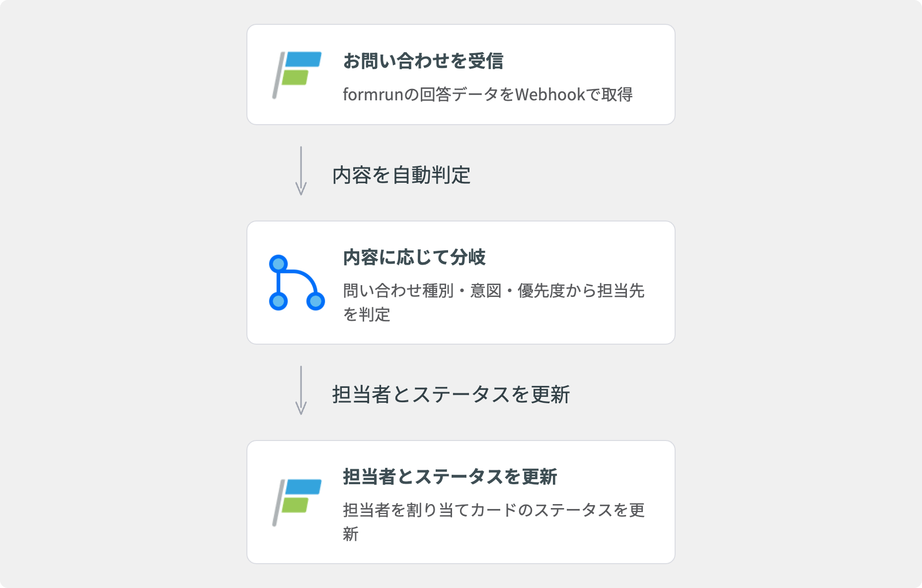Click the top node of the branch icon
This screenshot has width=922, height=588.
tap(278, 264)
